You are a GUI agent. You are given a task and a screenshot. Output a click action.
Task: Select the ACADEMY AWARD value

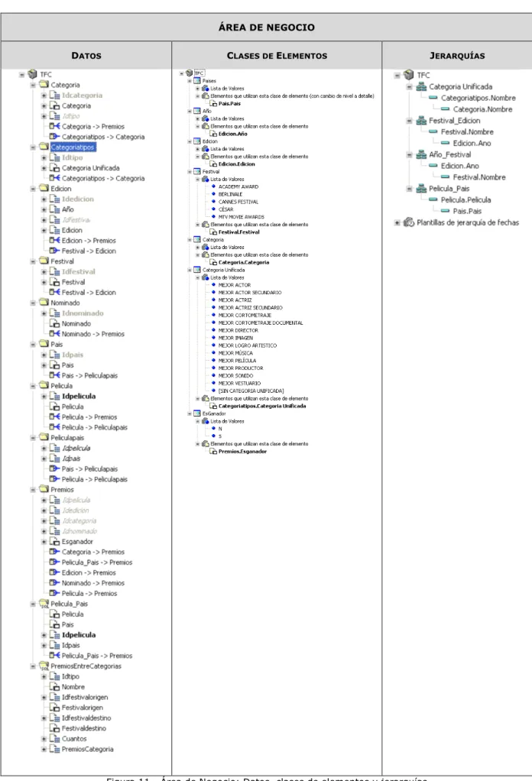[238, 186]
